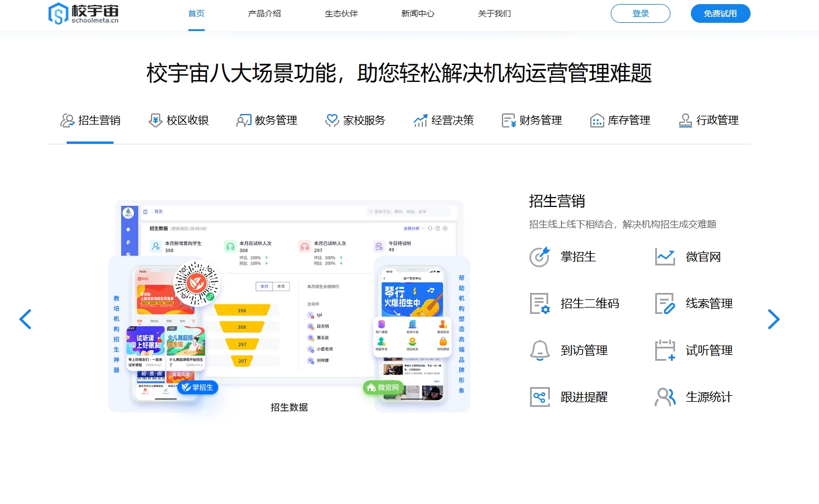Image resolution: width=819 pixels, height=504 pixels.
Task: Open 招生二维码 feature link
Action: tap(590, 303)
